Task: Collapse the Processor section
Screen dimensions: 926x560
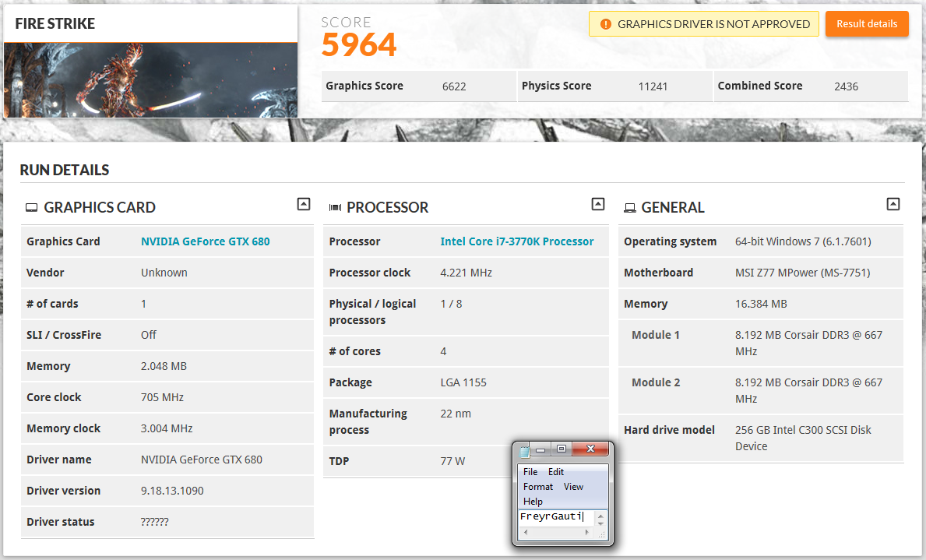Action: click(x=598, y=204)
